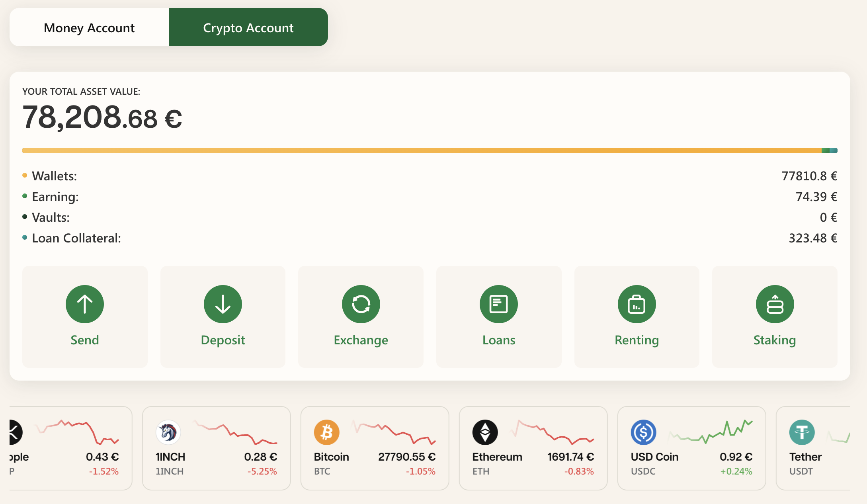Click the Ethereum price 1691.74 €
867x504 pixels.
click(570, 457)
